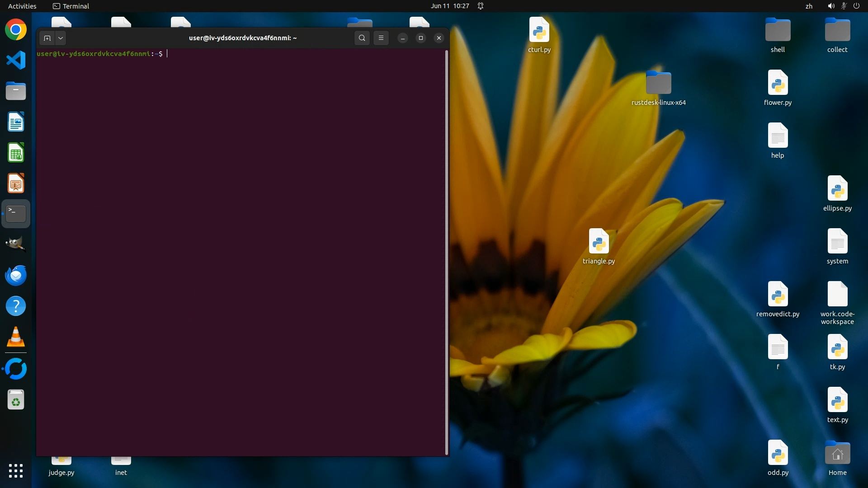The image size is (868, 488).
Task: Open Terminal app menu in top bar
Action: 71,6
